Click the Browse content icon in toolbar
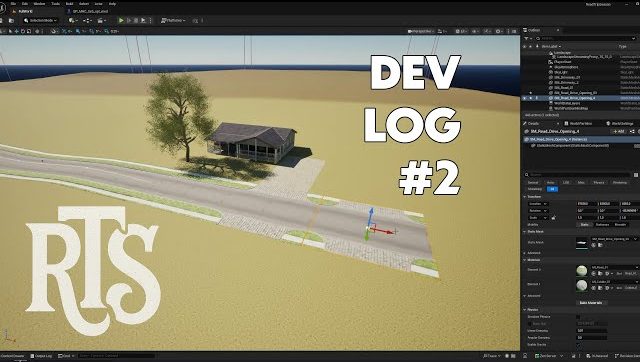 (x=11, y=20)
